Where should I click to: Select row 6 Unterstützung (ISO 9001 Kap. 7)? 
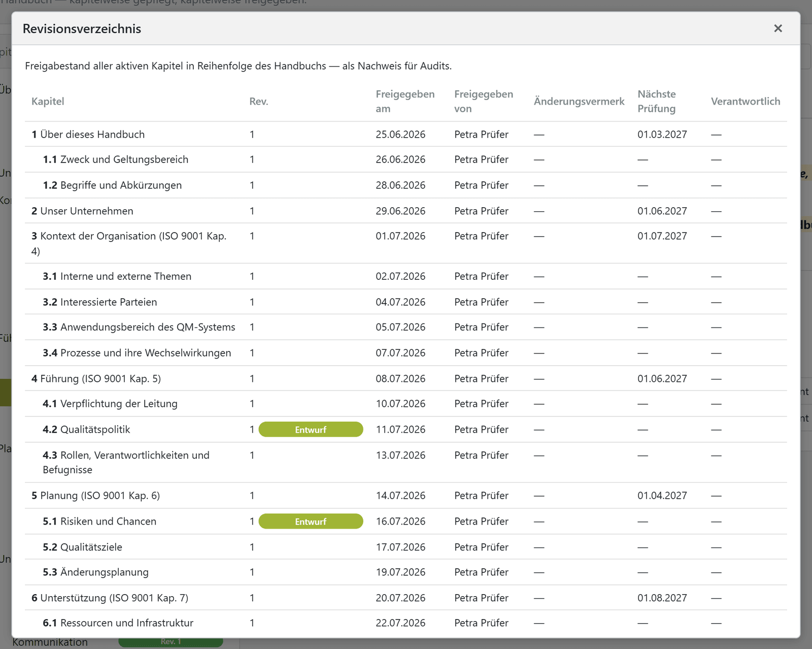406,598
